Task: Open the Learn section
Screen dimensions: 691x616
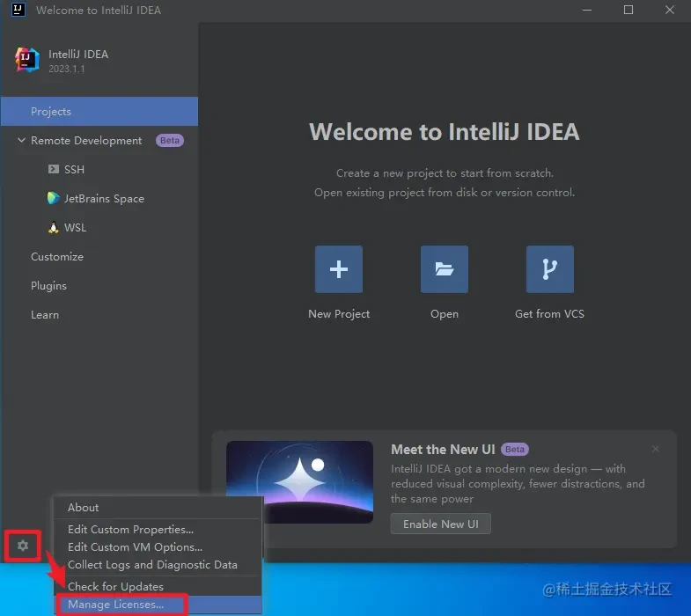Action: [45, 314]
